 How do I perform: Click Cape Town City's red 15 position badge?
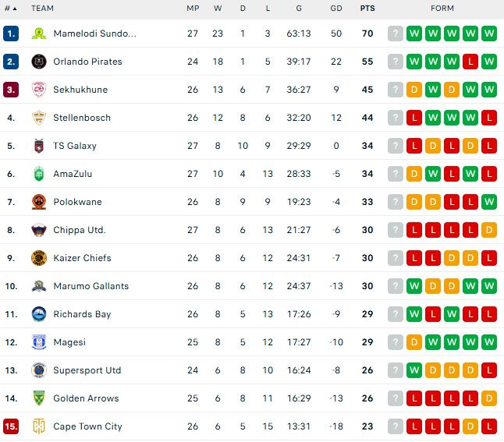[x=11, y=426]
